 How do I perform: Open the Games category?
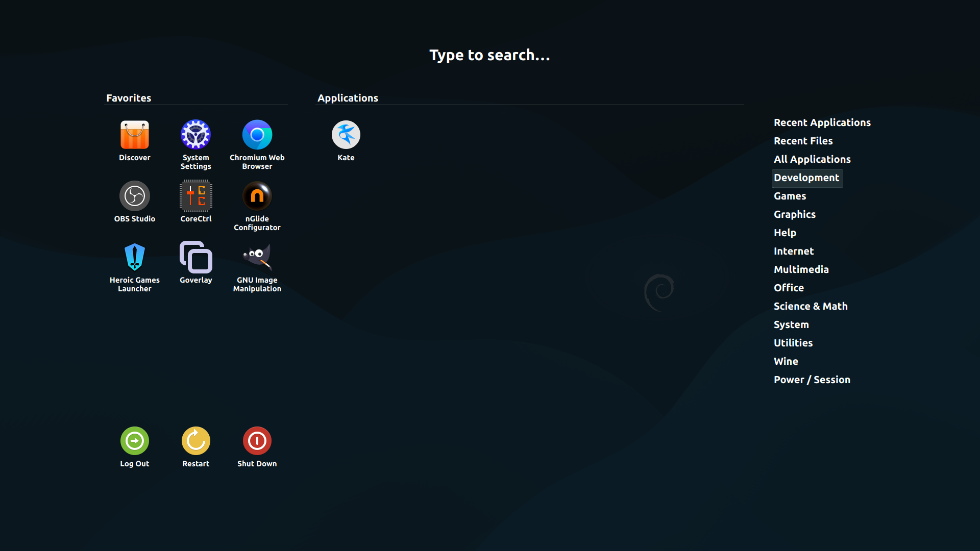790,196
